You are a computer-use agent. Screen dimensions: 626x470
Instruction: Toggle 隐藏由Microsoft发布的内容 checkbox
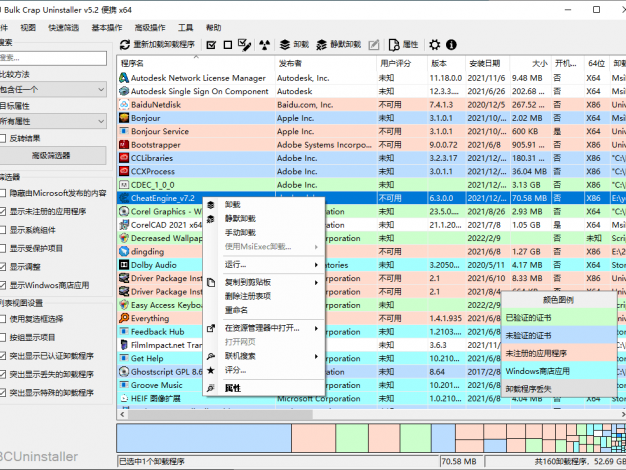(2, 193)
